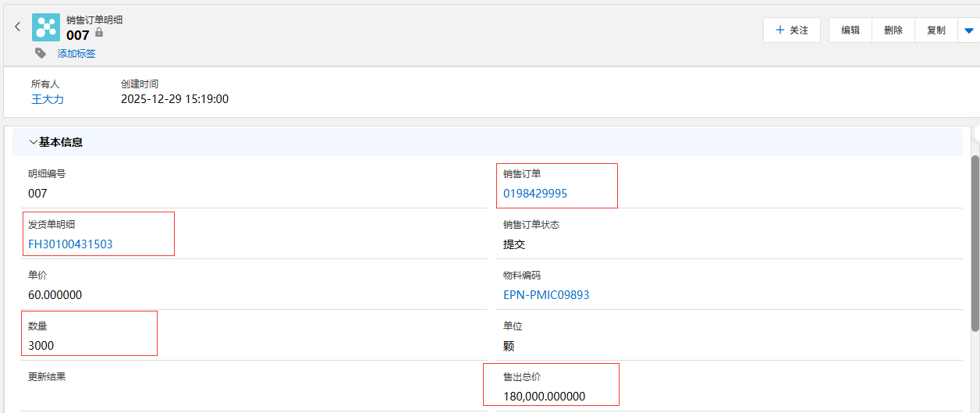Click the back arrow at top left

[17, 27]
